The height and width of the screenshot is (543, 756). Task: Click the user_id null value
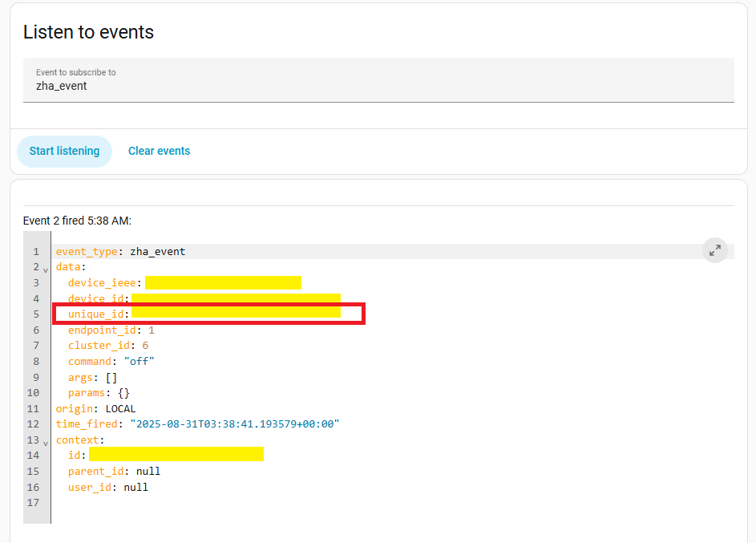pyautogui.click(x=135, y=487)
